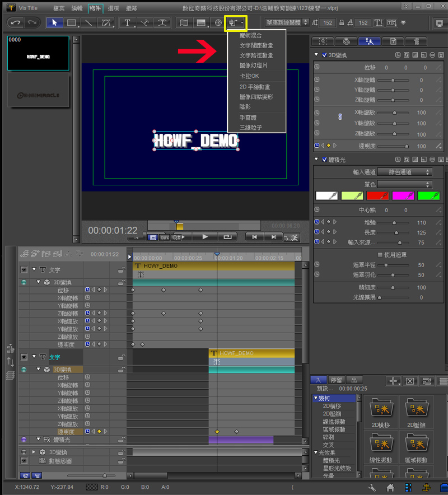Pick the magenta color swatch

click(403, 196)
